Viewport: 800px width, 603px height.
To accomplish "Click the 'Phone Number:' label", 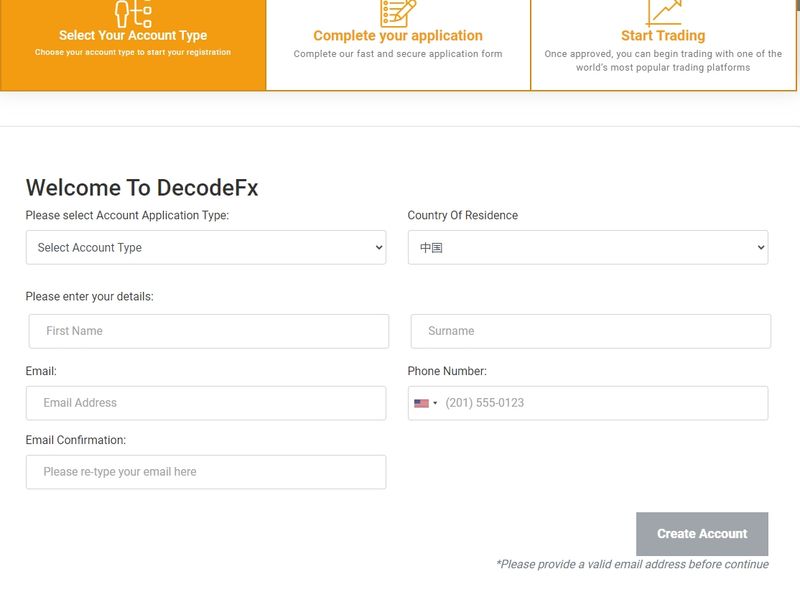I will (447, 371).
